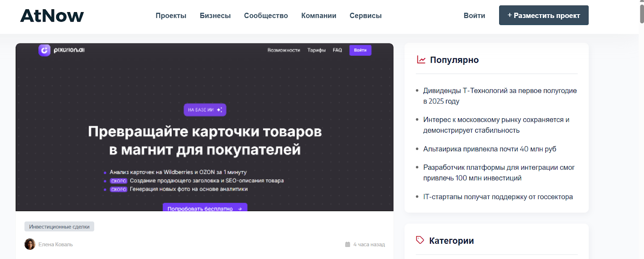644x259 pixels.
Task: Open article about московскому рынку interest
Action: pos(496,125)
